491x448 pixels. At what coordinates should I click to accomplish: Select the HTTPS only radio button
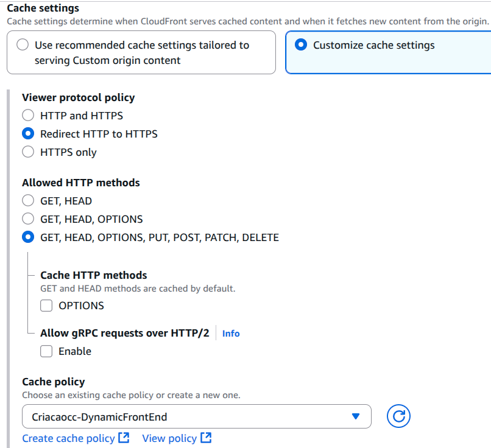pyautogui.click(x=28, y=152)
